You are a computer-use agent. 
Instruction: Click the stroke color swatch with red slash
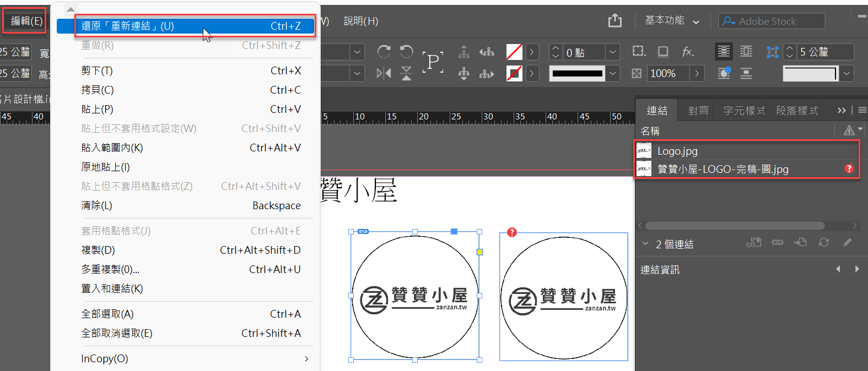[514, 73]
